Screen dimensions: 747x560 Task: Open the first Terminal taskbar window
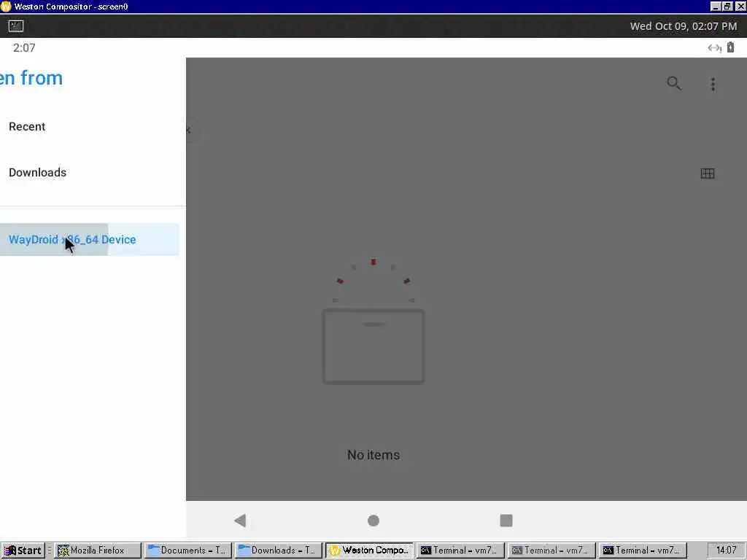pos(460,551)
